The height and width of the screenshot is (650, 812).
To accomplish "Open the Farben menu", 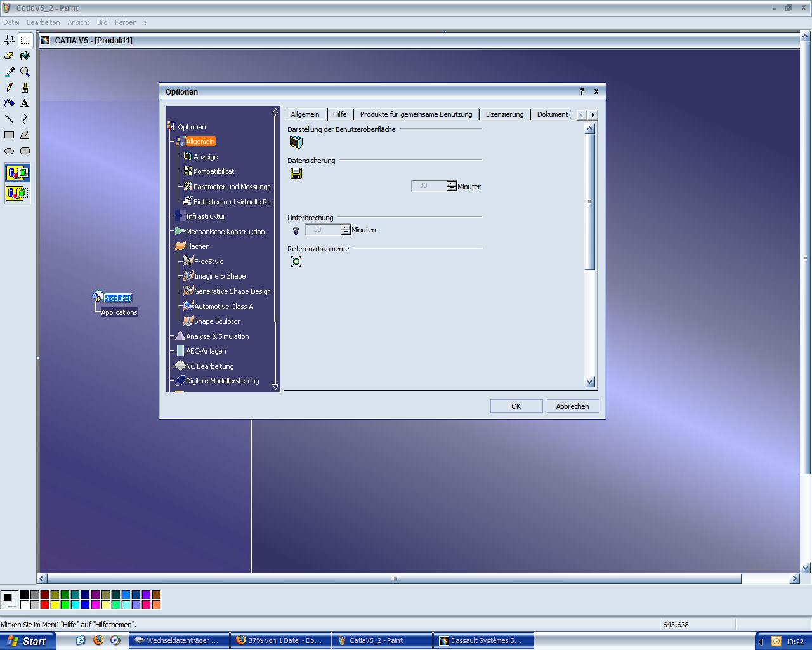I will tap(126, 22).
